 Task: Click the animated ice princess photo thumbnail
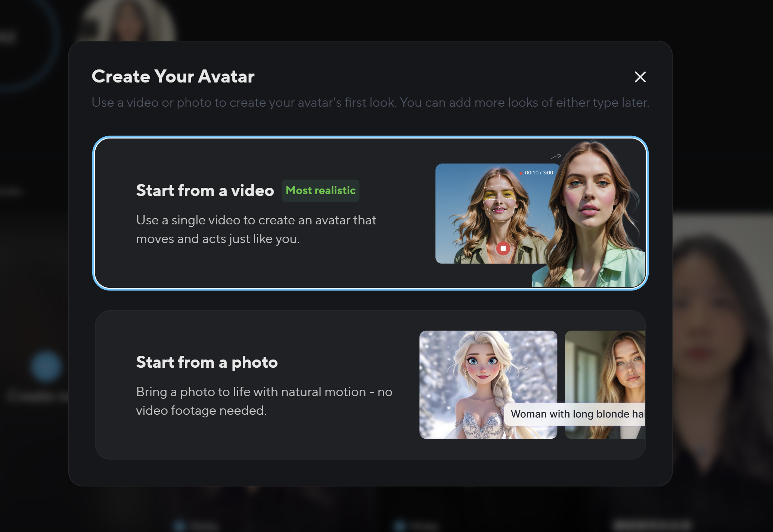pos(488,385)
